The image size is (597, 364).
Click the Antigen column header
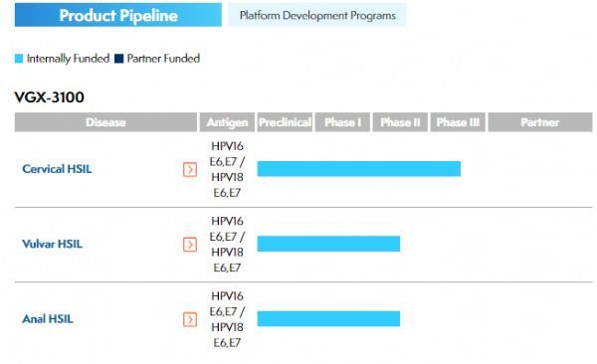(227, 122)
